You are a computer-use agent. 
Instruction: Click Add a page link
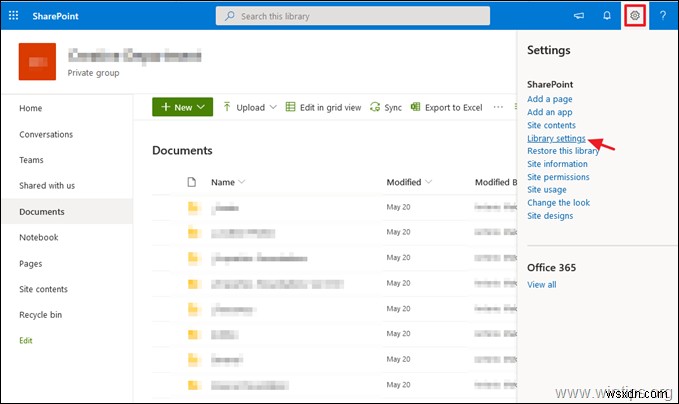click(550, 99)
